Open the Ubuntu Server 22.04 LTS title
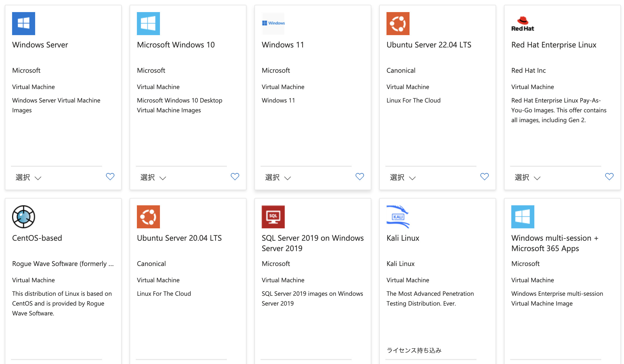The height and width of the screenshot is (364, 624). pos(429,45)
